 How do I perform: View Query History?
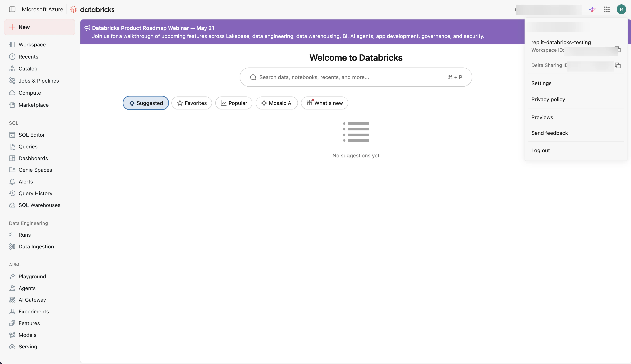(x=39, y=193)
